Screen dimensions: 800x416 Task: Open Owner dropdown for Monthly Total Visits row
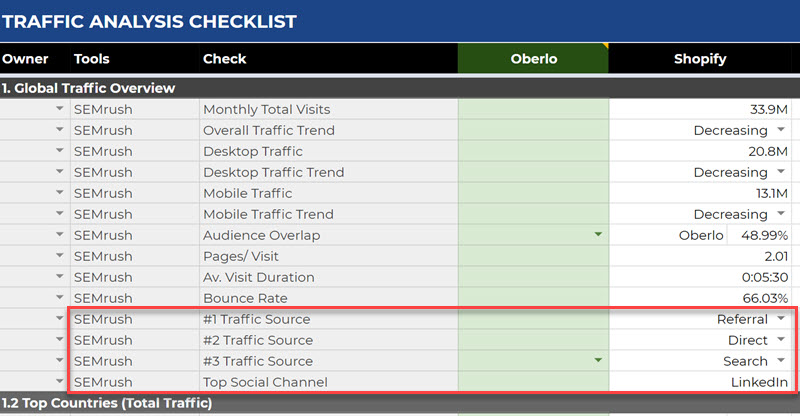[x=60, y=110]
